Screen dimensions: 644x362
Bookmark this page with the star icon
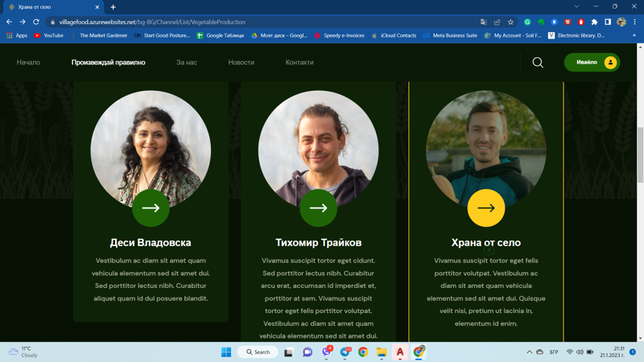(510, 22)
